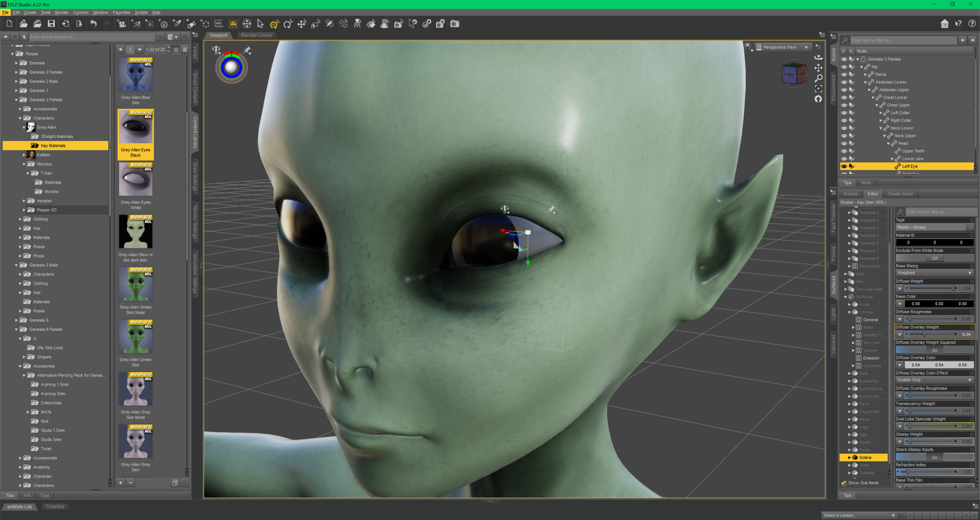Screen dimensions: 980x520
Task: Toggle selectability arrow for Pelvis node
Action: (852, 74)
